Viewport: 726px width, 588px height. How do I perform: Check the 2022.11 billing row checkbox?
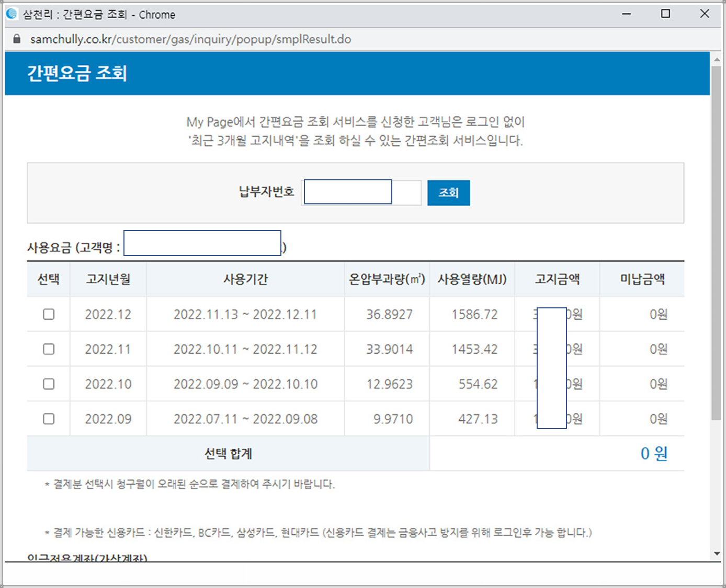[x=49, y=349]
